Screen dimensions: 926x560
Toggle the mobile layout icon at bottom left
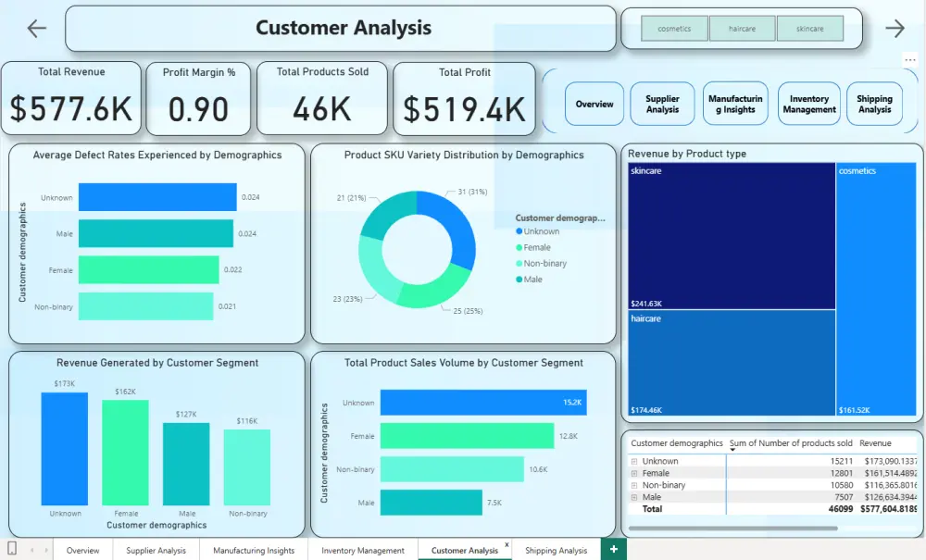tap(11, 548)
